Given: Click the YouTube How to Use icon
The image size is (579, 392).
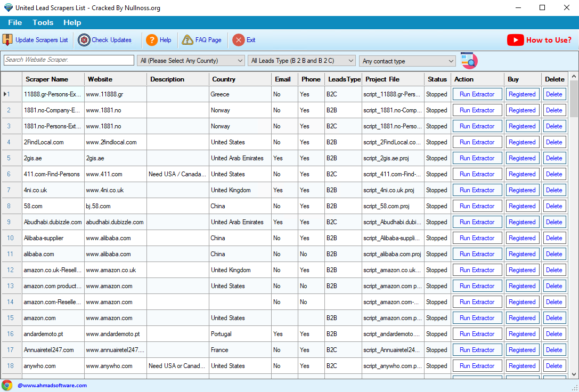Looking at the screenshot, I should pyautogui.click(x=515, y=40).
